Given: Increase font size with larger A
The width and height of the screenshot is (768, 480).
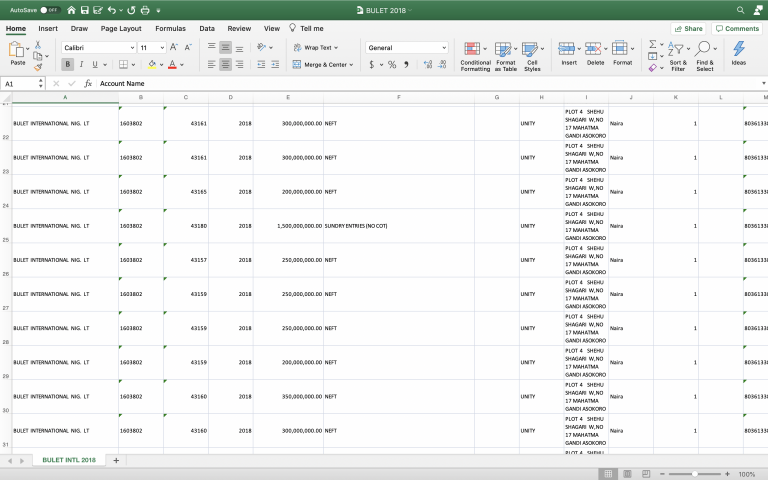Looking at the screenshot, I should (173, 48).
